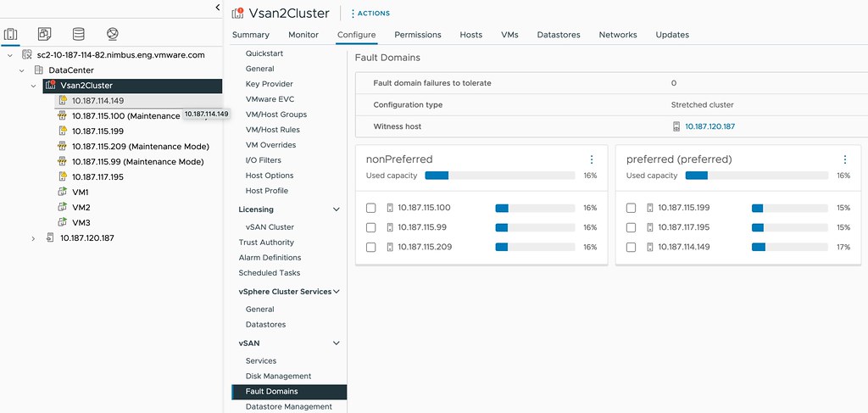Open the witness host 10.187.120.187 link
868x413 pixels.
point(710,126)
